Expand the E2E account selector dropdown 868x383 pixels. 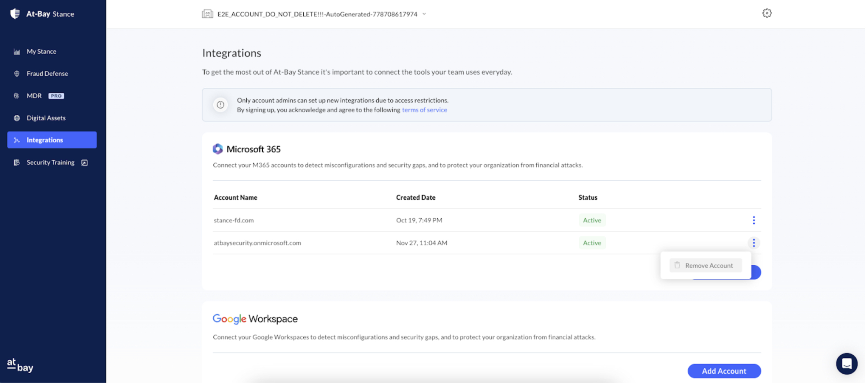(x=424, y=14)
